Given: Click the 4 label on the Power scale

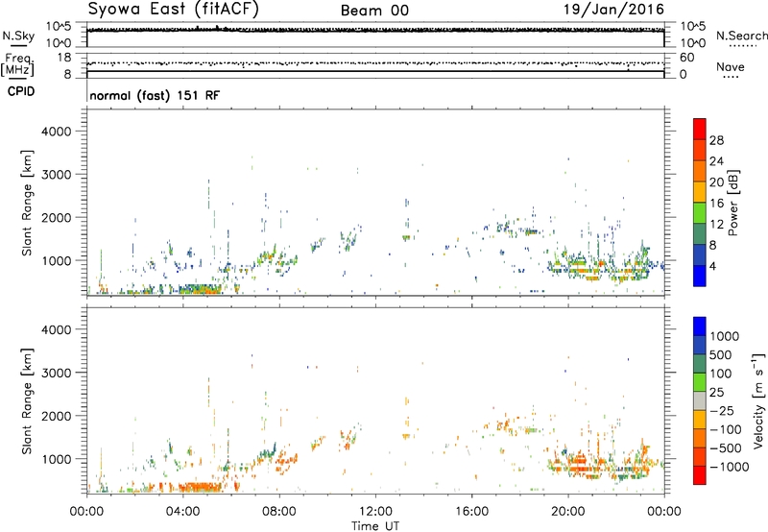Looking at the screenshot, I should [x=713, y=267].
